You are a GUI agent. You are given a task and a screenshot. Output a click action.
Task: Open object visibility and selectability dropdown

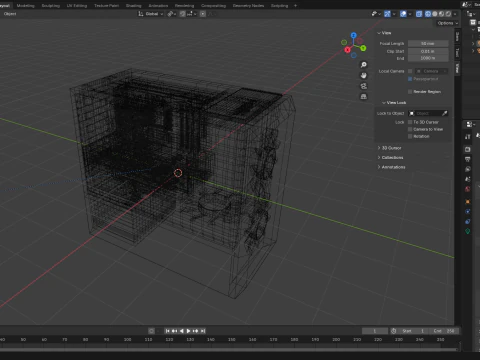click(376, 14)
